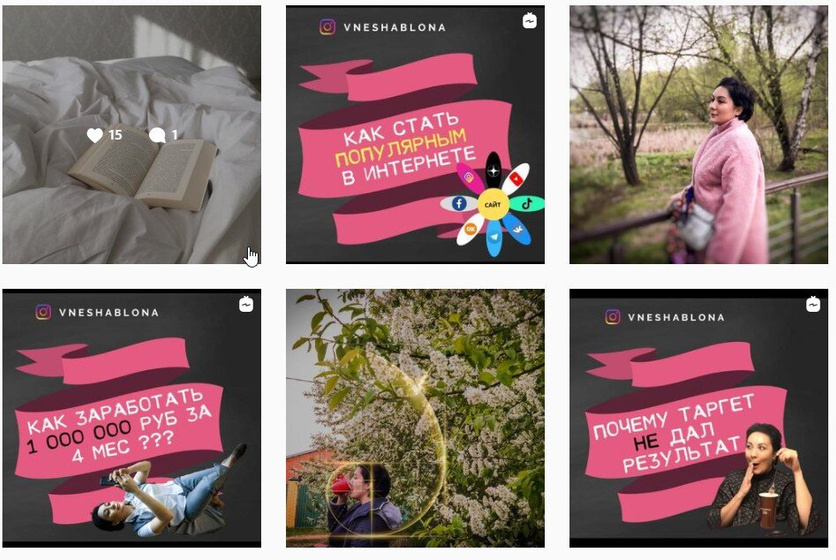Click the heart likes icon on book post
836x560 pixels.
coord(95,135)
